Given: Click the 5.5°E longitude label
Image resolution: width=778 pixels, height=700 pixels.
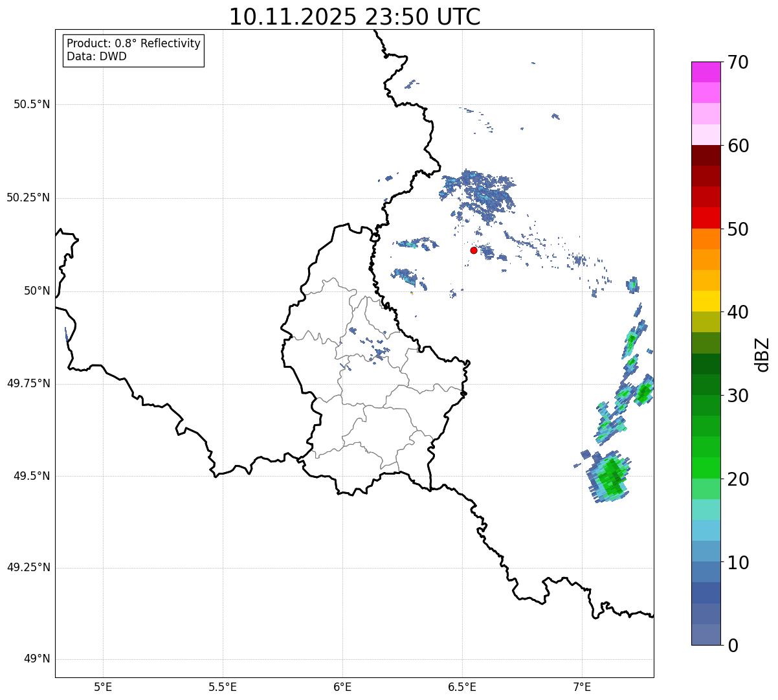Looking at the screenshot, I should coord(223,686).
